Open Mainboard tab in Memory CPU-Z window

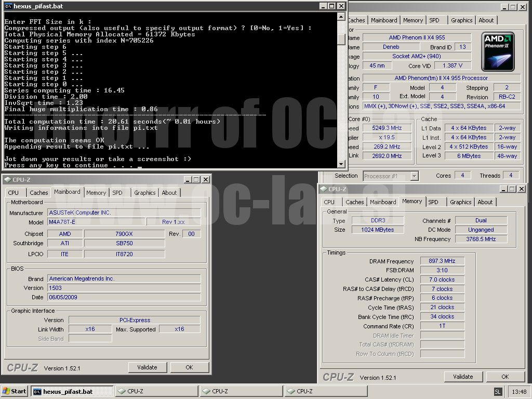coord(383,202)
